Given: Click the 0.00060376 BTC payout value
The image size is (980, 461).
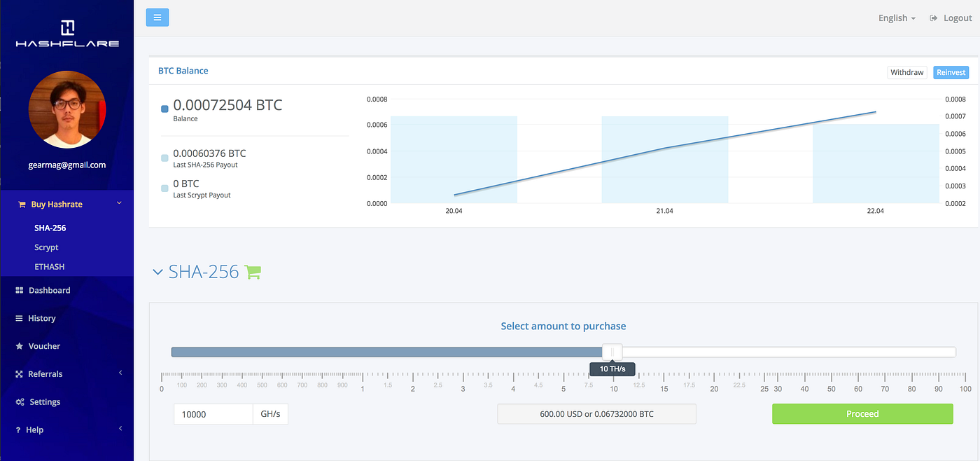Looking at the screenshot, I should tap(209, 153).
